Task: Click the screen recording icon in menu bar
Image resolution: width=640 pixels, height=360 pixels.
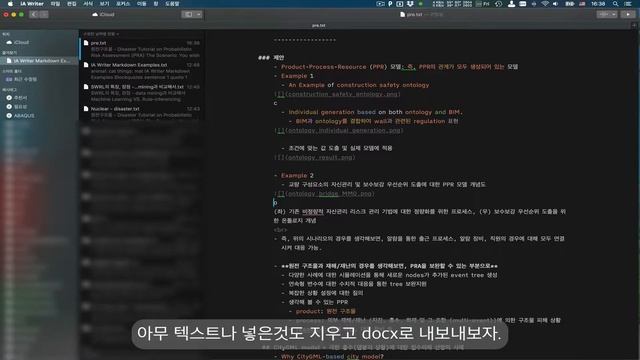Action: pyautogui.click(x=380, y=4)
